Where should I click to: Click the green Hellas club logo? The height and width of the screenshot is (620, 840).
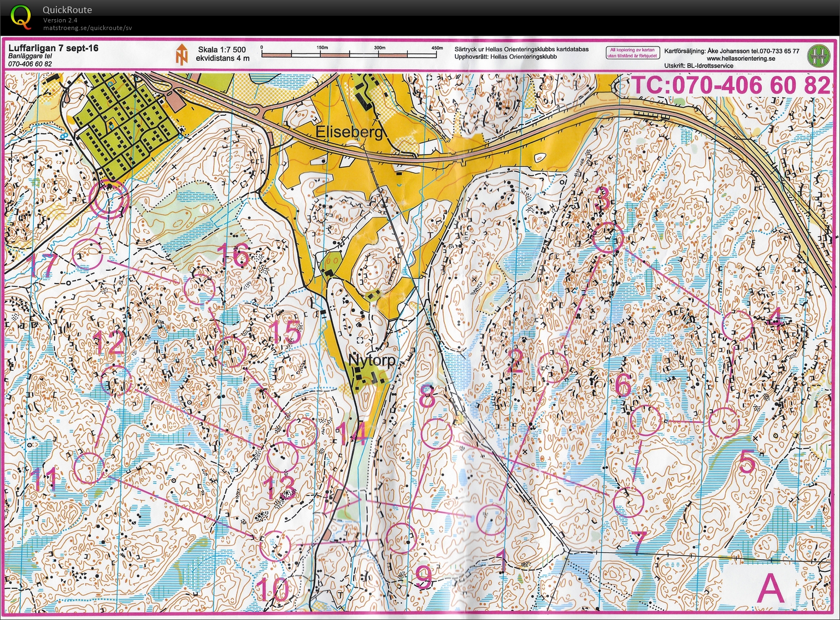[x=819, y=55]
